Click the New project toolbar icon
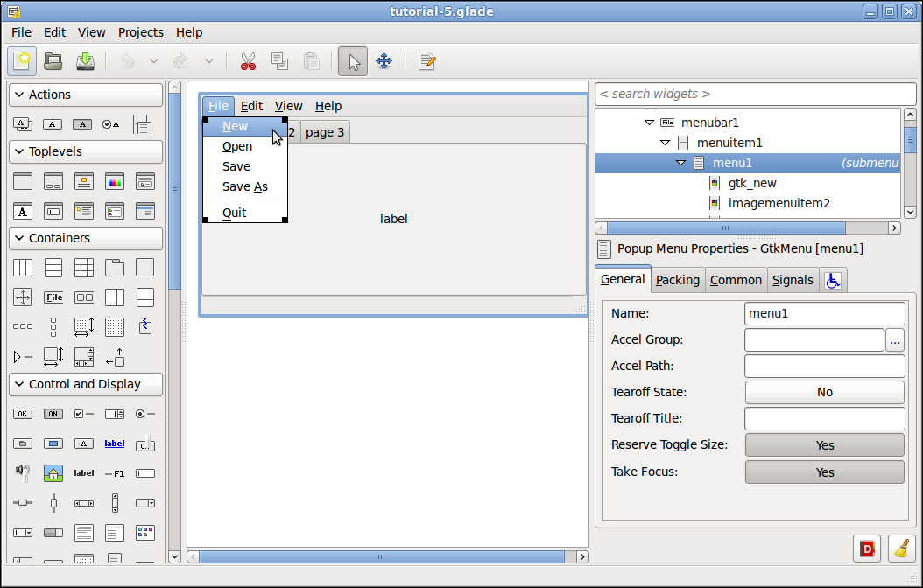 22,61
